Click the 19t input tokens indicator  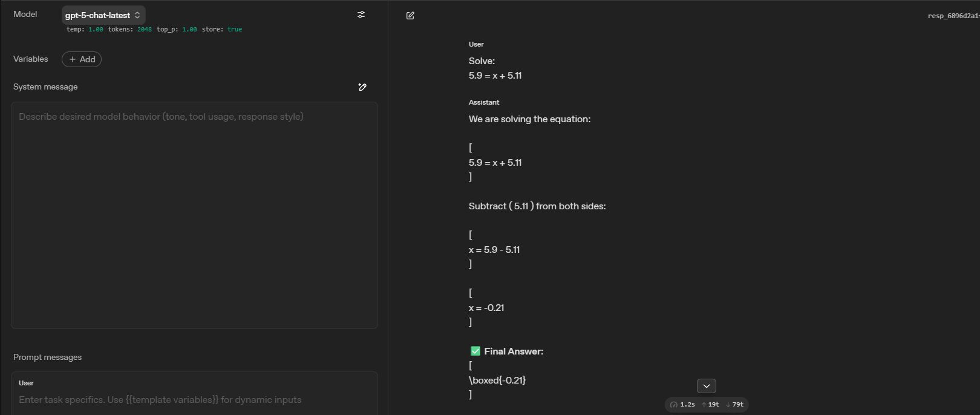click(x=711, y=405)
